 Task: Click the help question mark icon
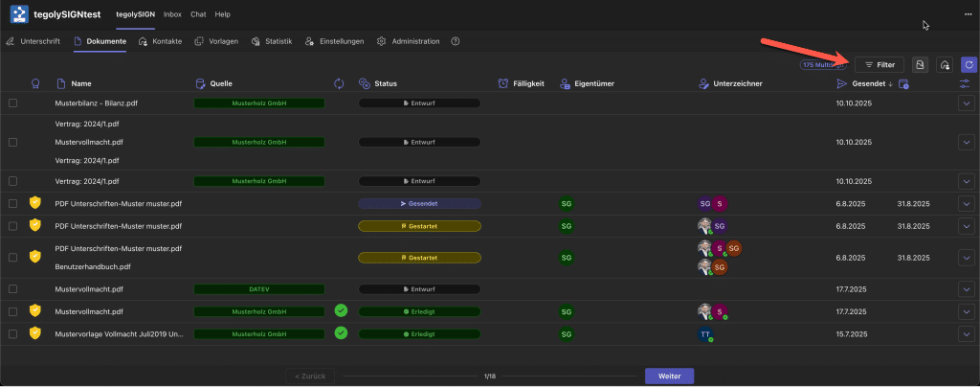click(x=455, y=42)
